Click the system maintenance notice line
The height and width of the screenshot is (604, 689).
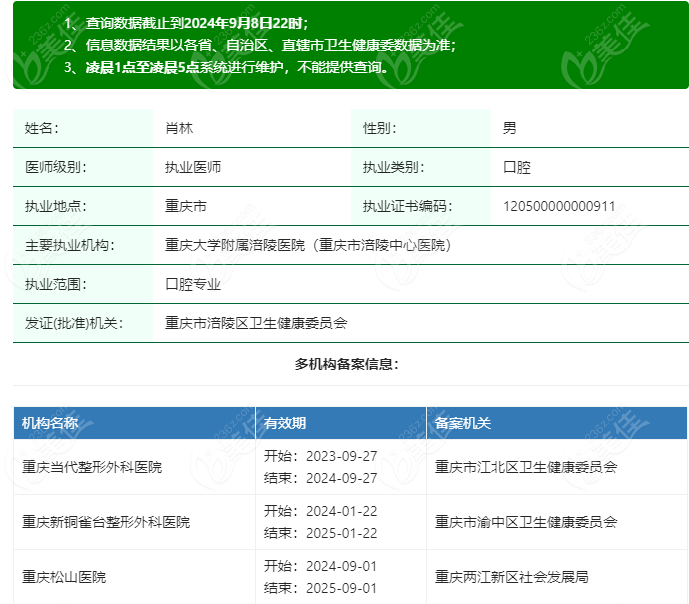(x=226, y=68)
